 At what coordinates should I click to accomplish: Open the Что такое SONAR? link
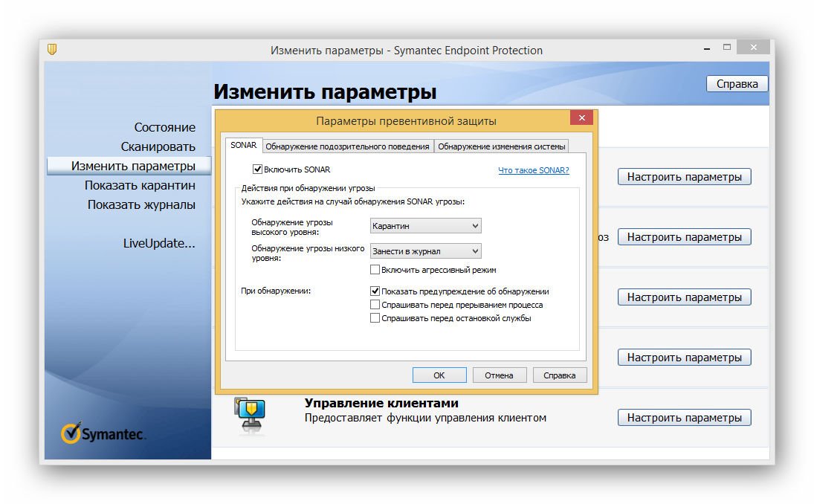tap(533, 170)
